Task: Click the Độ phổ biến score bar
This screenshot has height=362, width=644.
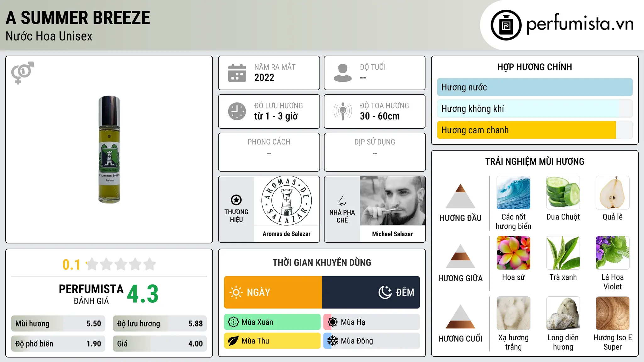Action: pyautogui.click(x=58, y=344)
